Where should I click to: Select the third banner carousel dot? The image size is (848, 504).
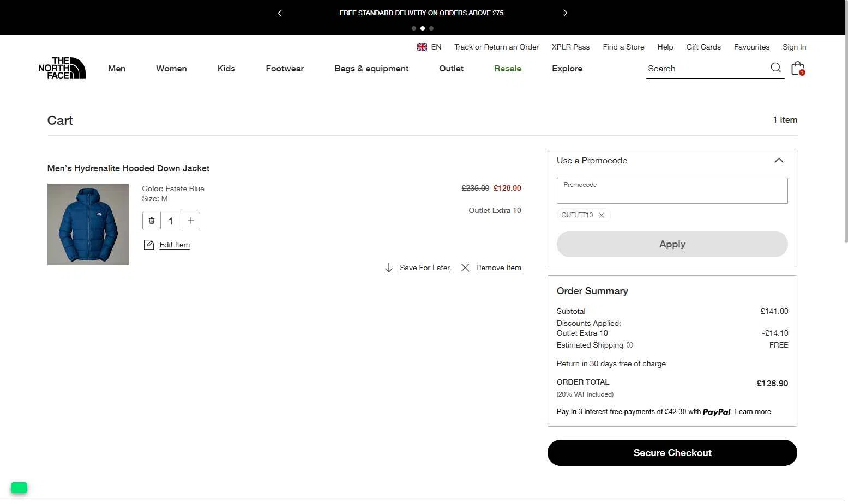tap(431, 28)
